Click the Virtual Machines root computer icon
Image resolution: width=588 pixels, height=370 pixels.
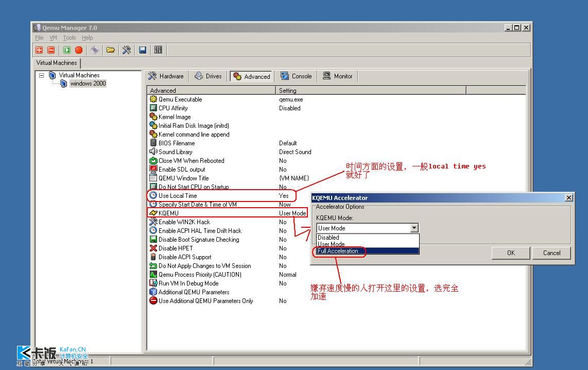[x=53, y=75]
